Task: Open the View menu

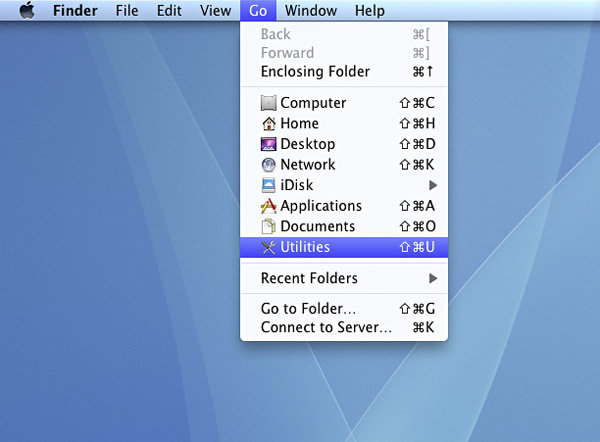Action: point(215,10)
